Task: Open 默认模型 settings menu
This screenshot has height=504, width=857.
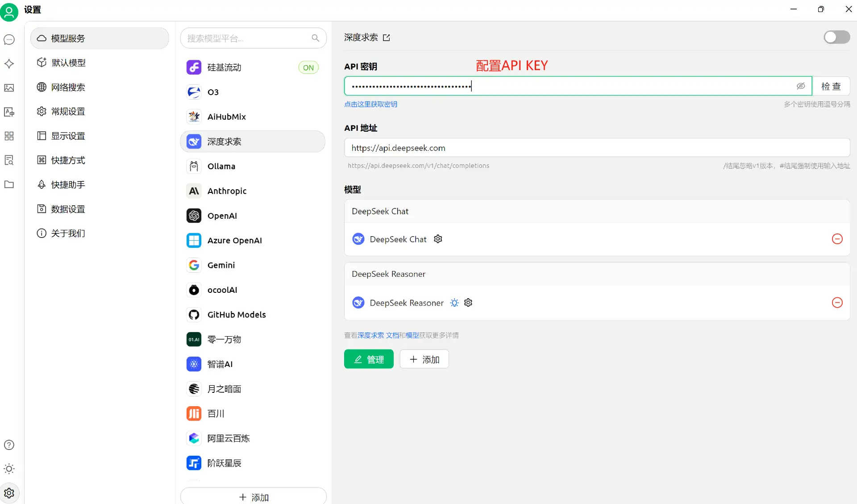Action: pyautogui.click(x=100, y=62)
